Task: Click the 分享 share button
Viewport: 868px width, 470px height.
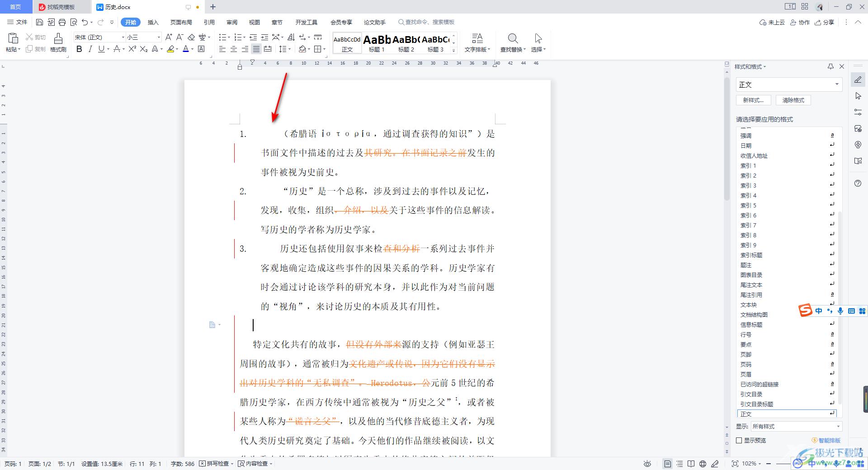Action: 824,22
